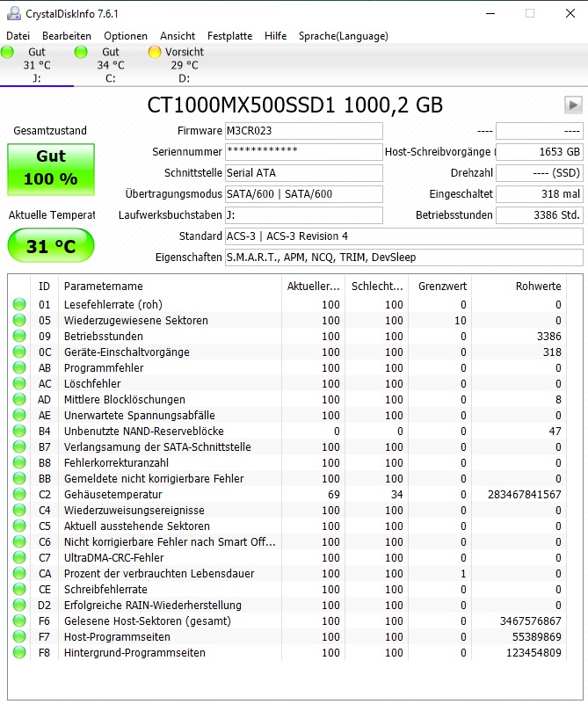Click status dot for Lesefehlerrate (roh)
The height and width of the screenshot is (704, 588).
pyautogui.click(x=19, y=304)
